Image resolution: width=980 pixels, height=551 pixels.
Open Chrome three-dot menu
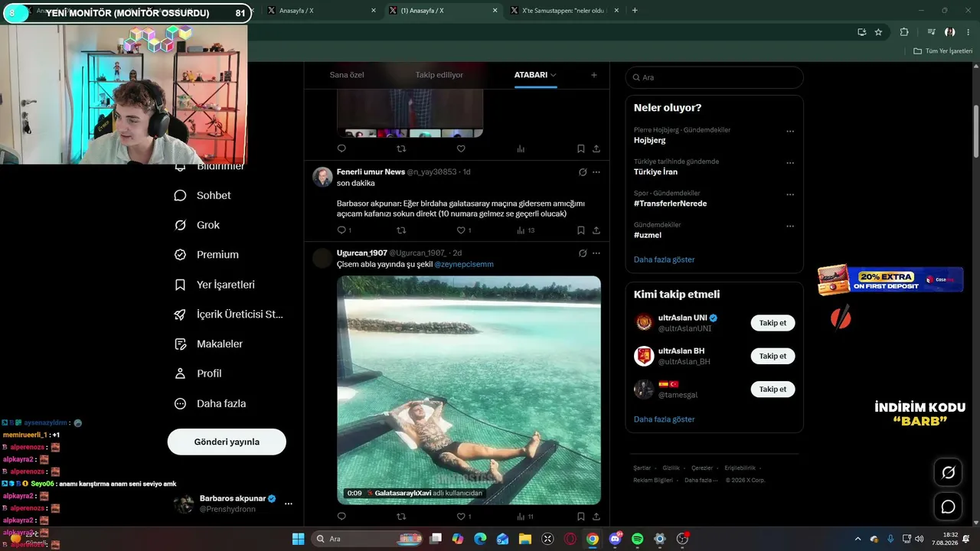point(968,32)
